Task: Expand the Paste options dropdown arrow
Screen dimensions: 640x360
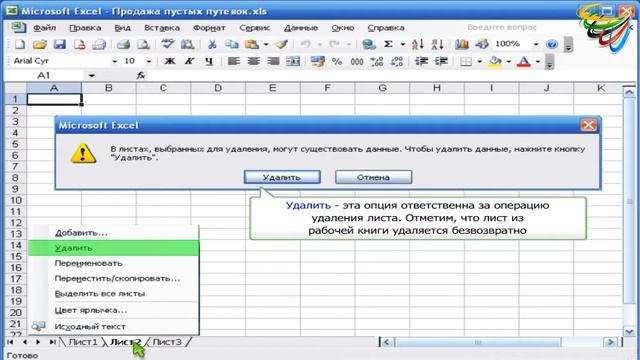Action: (x=266, y=44)
